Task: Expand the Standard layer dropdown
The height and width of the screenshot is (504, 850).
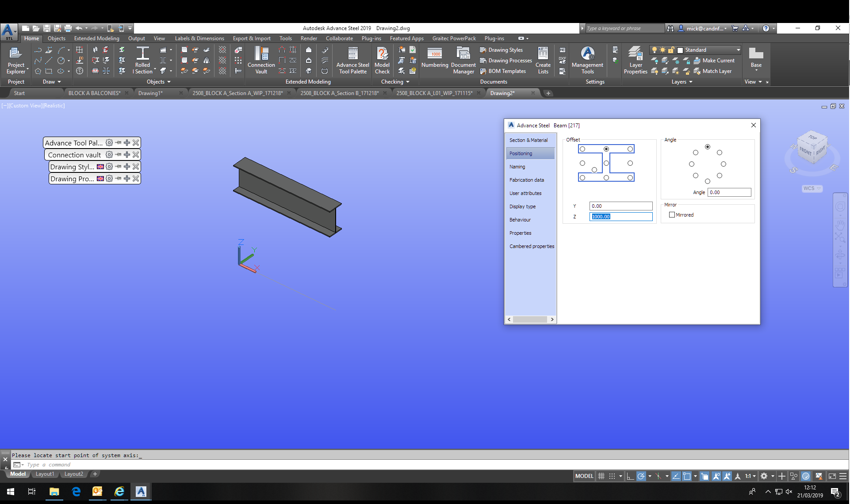Action: click(738, 50)
